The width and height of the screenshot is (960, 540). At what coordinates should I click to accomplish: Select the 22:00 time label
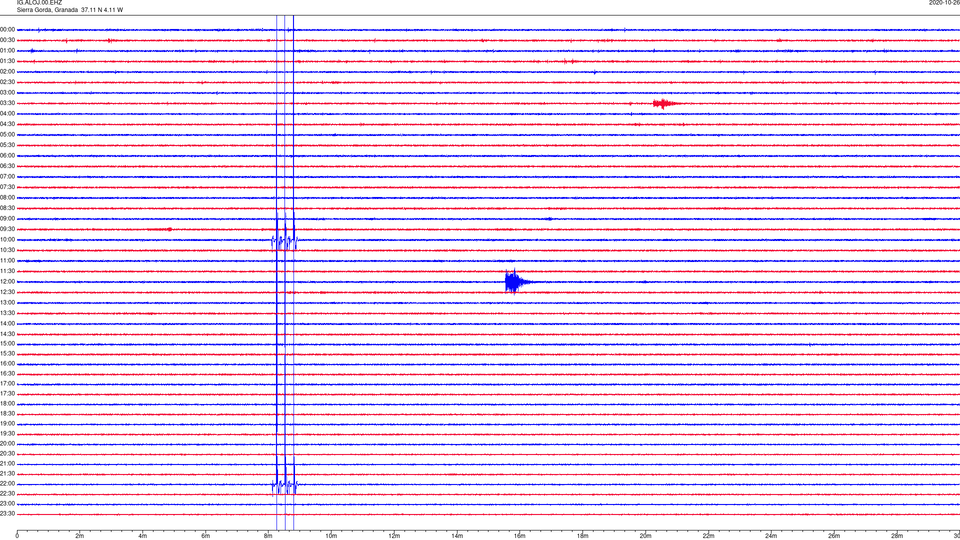coord(7,484)
